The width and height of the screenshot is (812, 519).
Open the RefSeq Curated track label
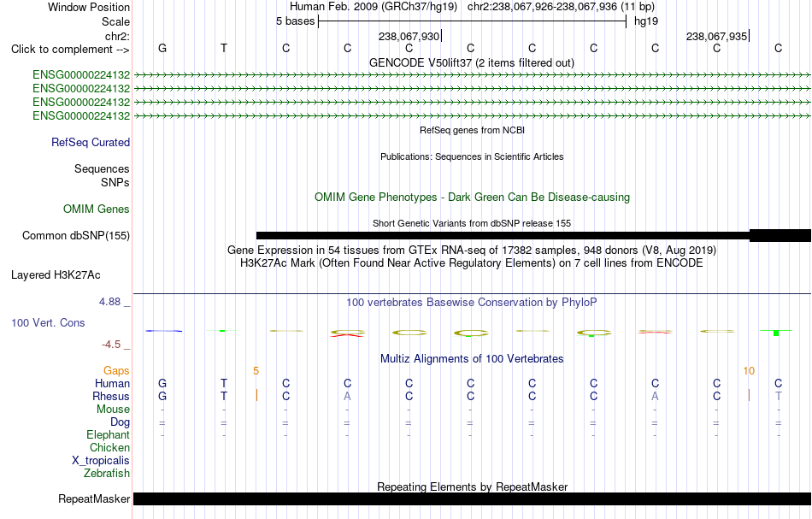click(x=90, y=143)
